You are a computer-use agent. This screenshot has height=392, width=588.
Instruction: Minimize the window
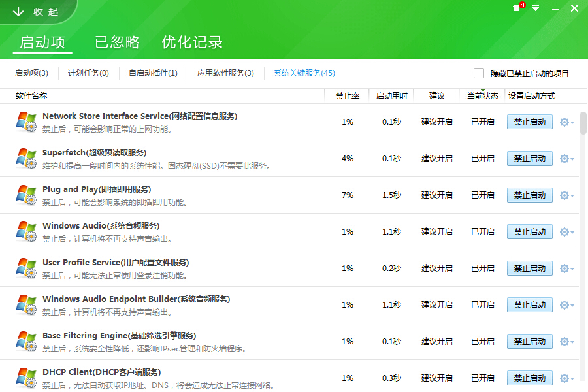coord(555,9)
